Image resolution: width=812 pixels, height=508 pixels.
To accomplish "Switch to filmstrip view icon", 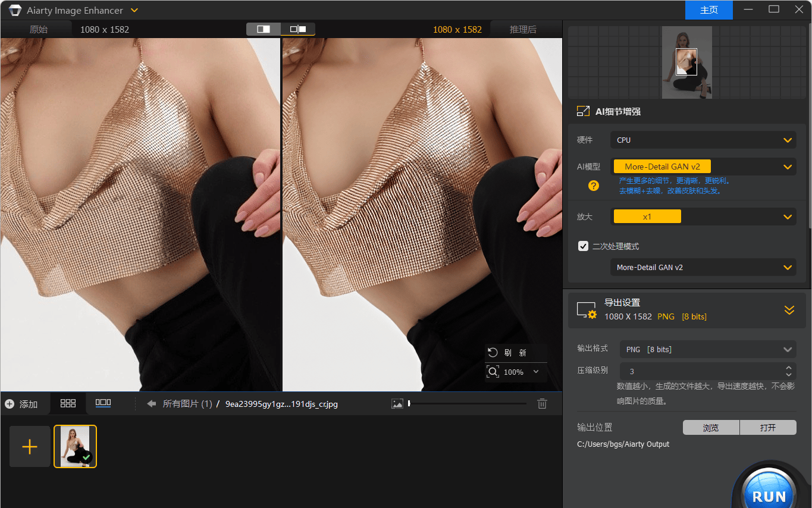I will [104, 403].
